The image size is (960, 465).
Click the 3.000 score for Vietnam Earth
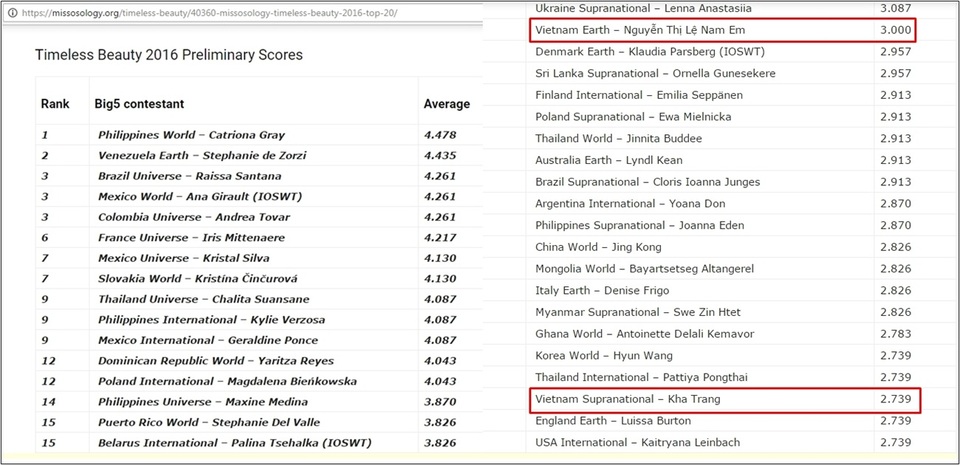(x=896, y=30)
